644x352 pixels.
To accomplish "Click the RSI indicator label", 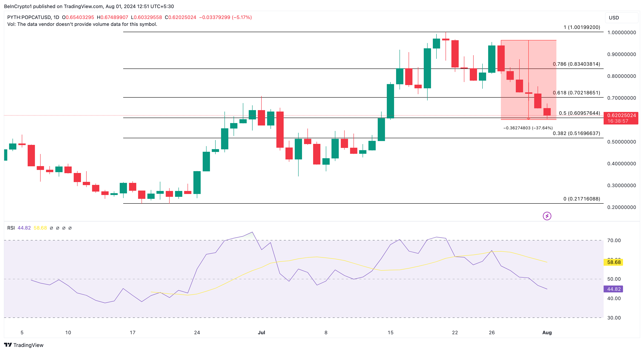I will coord(11,228).
